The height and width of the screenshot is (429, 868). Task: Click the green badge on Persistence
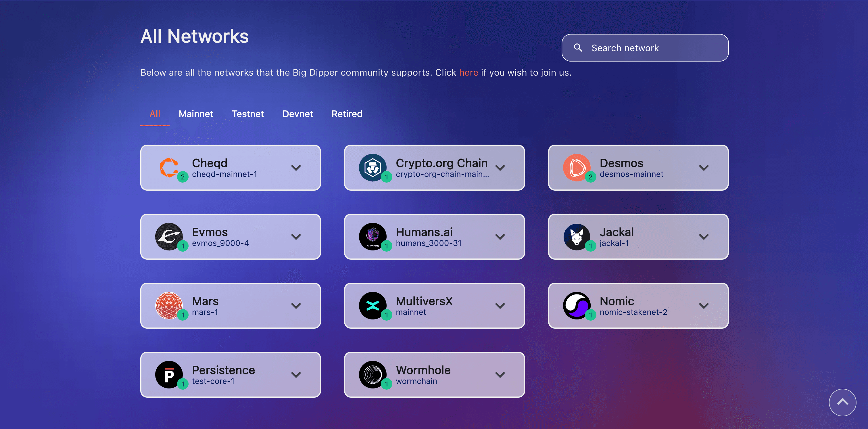183,384
